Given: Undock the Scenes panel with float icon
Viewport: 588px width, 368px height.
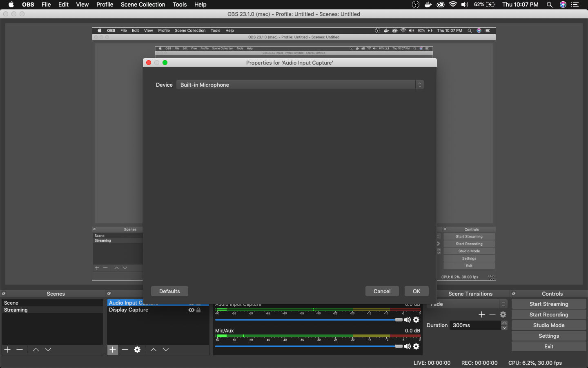Looking at the screenshot, I should pyautogui.click(x=4, y=294).
